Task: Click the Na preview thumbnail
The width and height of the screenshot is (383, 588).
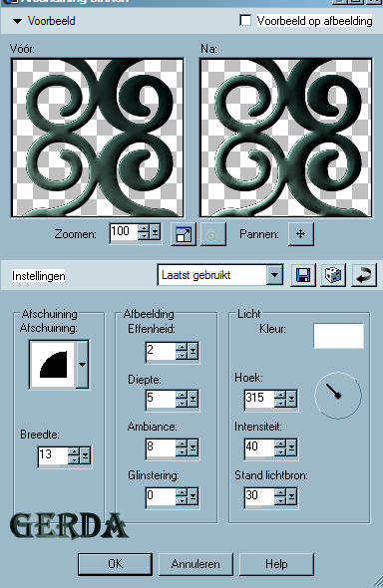Action: click(x=286, y=138)
